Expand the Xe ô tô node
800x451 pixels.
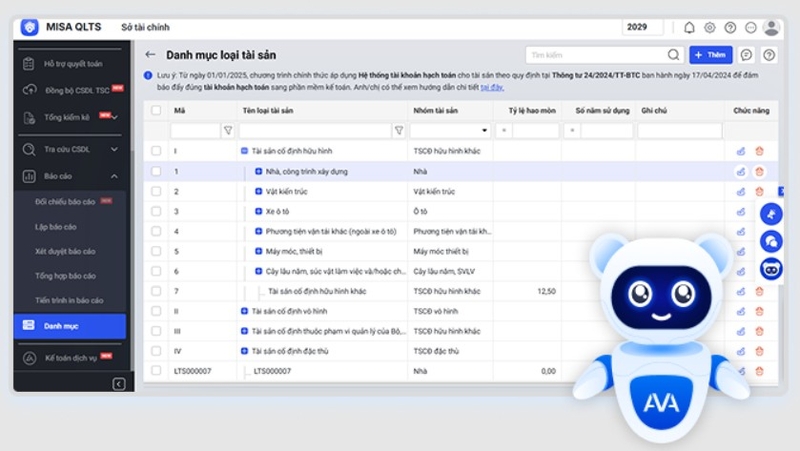(x=259, y=211)
